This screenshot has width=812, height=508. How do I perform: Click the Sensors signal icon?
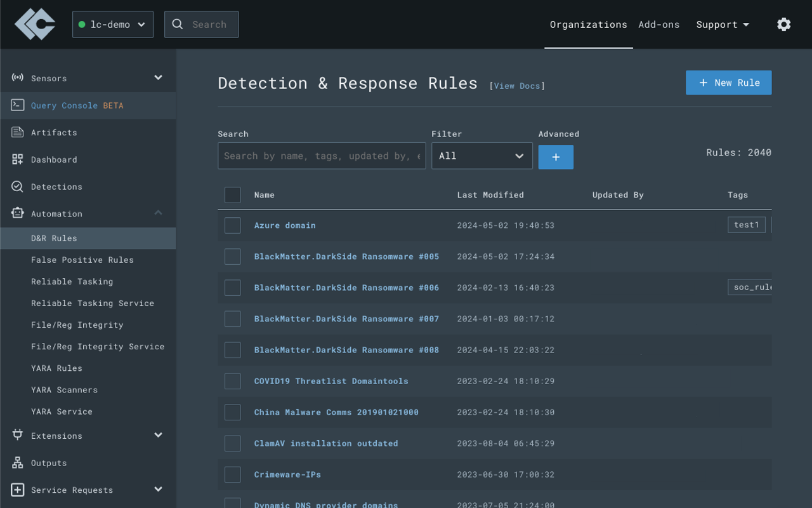(18, 78)
